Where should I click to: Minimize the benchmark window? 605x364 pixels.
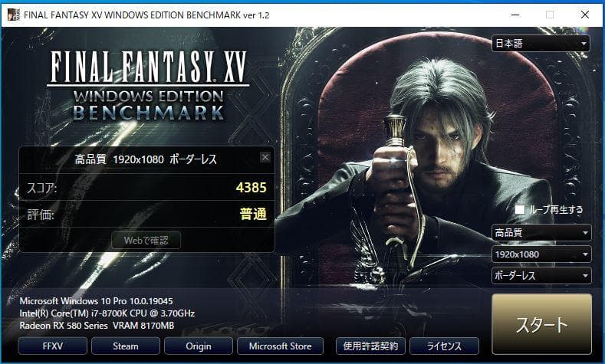point(514,14)
